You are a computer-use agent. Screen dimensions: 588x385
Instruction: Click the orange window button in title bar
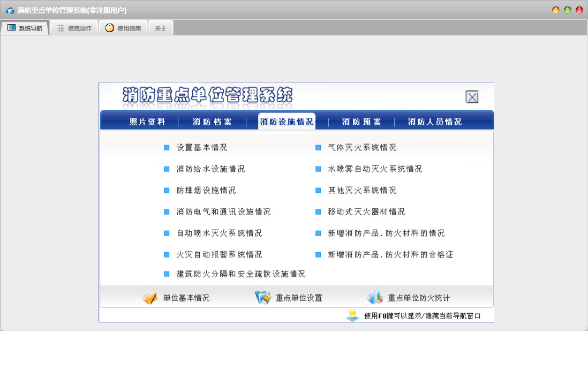click(556, 10)
